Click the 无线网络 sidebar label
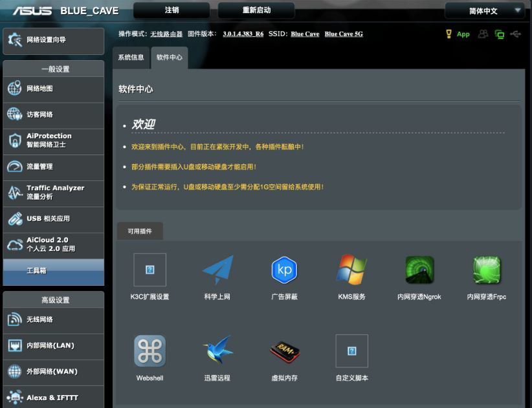The image size is (532, 408). point(39,319)
